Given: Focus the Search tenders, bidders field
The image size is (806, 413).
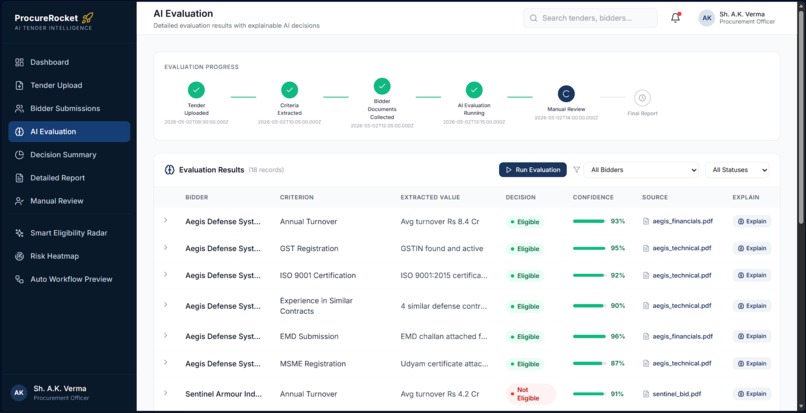Looking at the screenshot, I should 590,18.
